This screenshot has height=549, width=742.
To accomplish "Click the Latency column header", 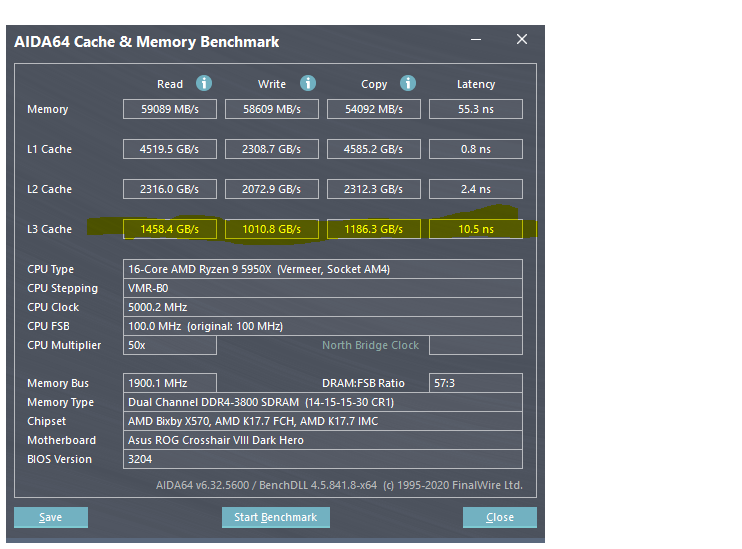I will 476,84.
